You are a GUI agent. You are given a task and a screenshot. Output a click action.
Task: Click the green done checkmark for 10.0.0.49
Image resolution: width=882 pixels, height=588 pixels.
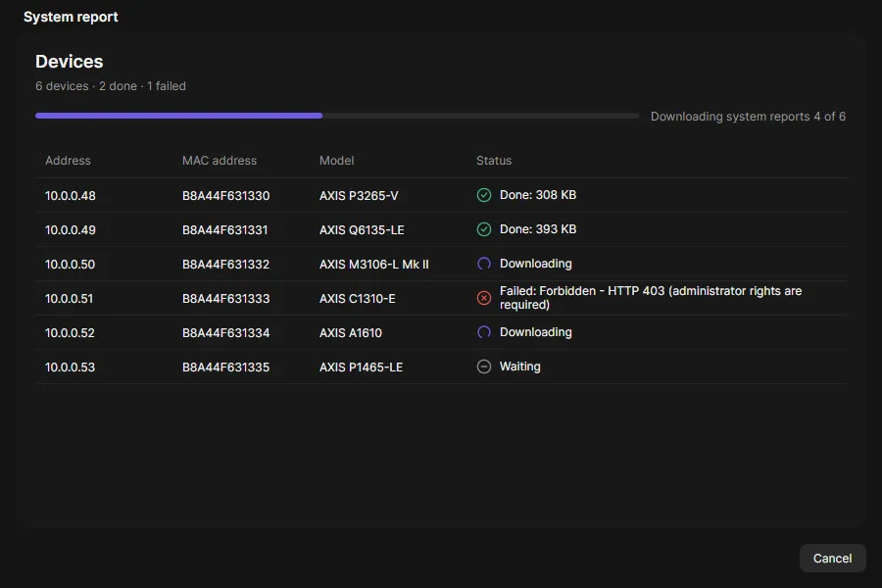484,229
